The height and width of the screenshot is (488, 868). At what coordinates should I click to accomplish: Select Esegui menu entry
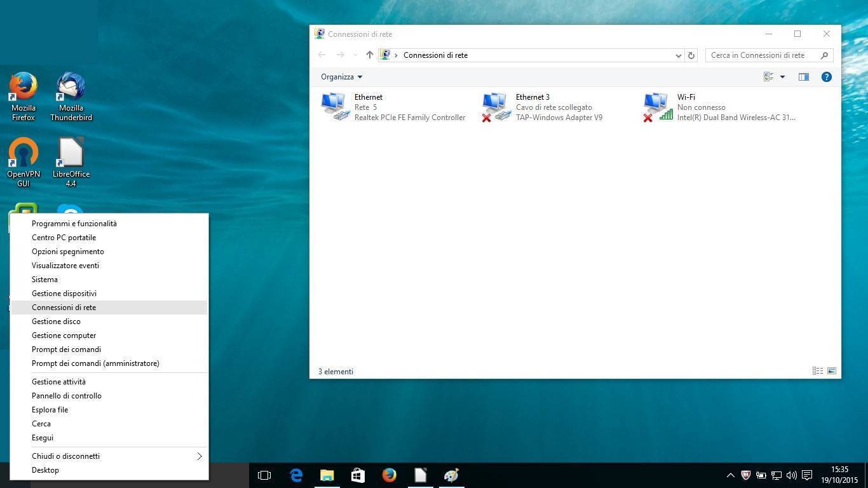click(109, 438)
